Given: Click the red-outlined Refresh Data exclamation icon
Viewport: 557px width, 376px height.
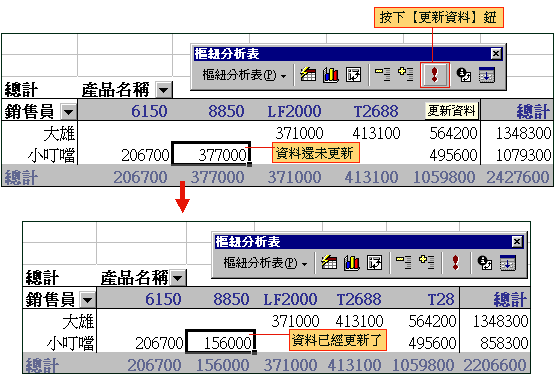Looking at the screenshot, I should (x=434, y=75).
